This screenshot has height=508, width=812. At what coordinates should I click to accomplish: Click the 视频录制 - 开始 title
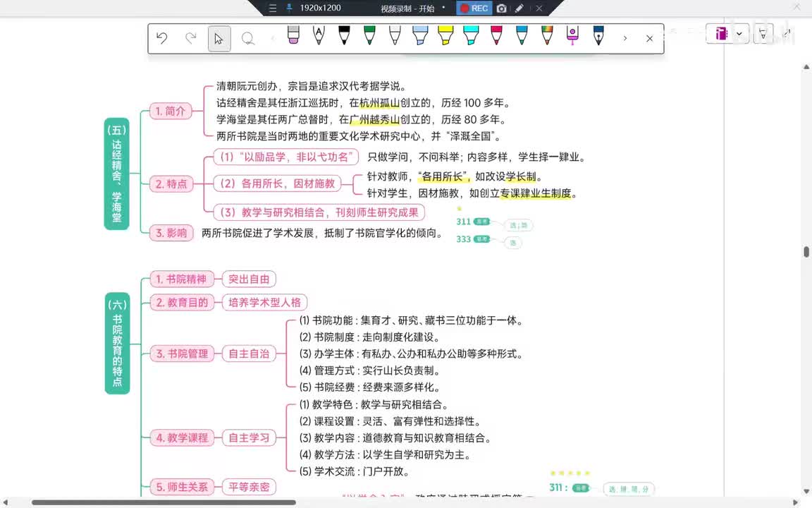click(407, 8)
